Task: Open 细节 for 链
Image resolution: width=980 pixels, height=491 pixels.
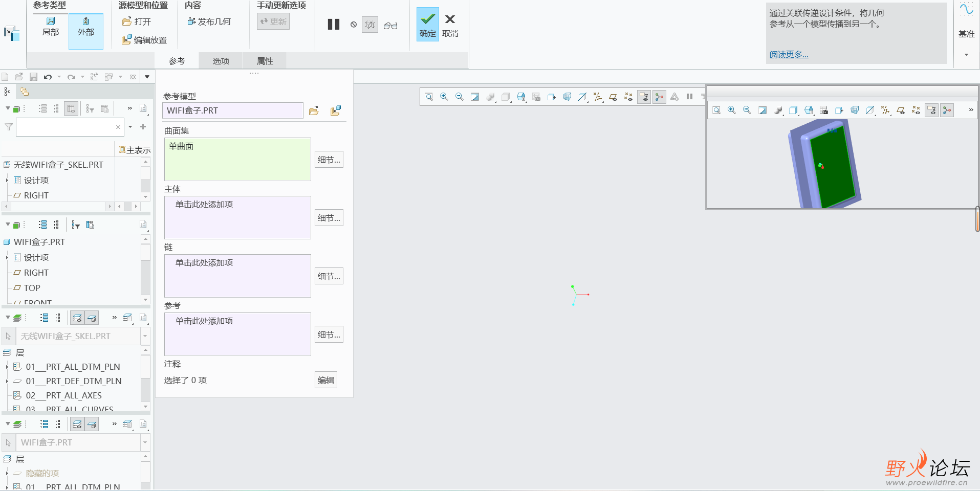Action: pyautogui.click(x=329, y=276)
